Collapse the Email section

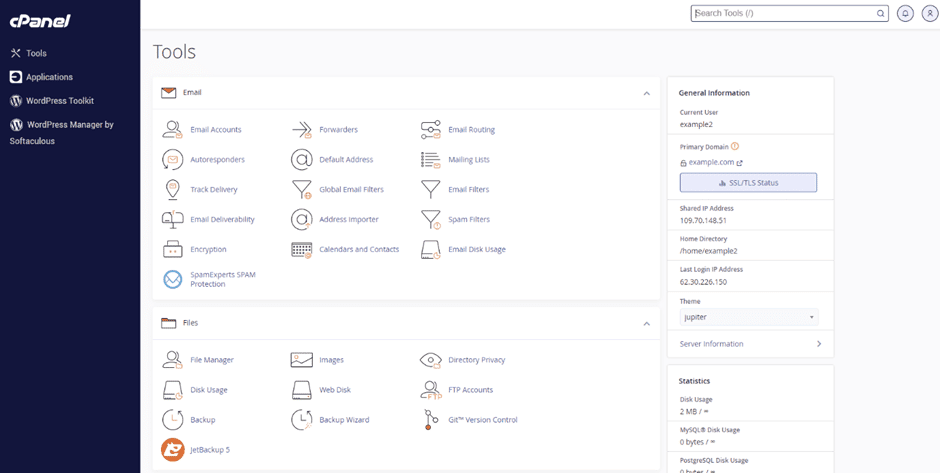[646, 94]
